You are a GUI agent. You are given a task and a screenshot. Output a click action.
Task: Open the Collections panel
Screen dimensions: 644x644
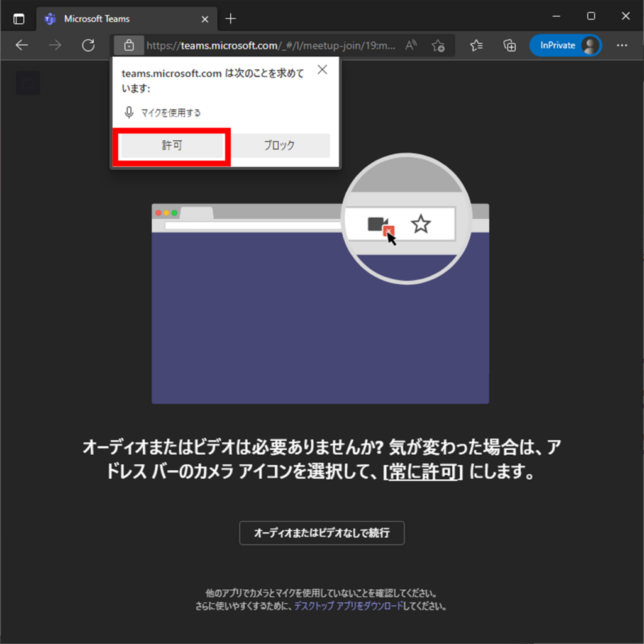[509, 45]
